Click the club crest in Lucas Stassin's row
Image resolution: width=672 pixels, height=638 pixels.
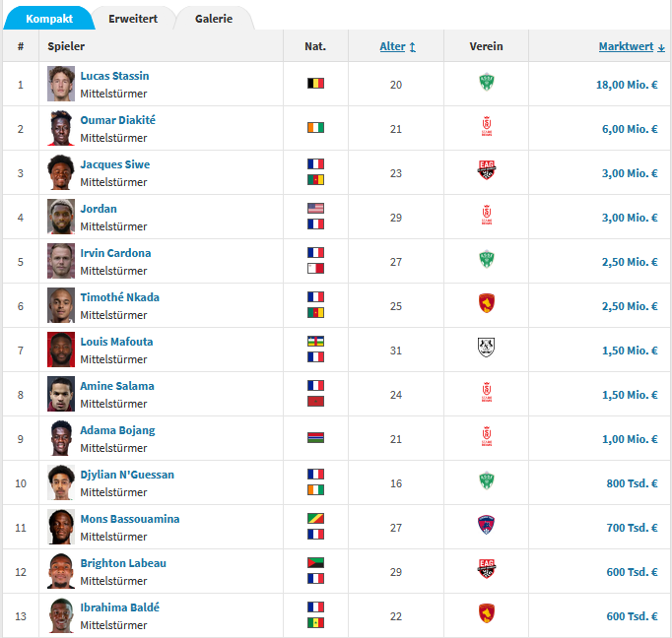[x=486, y=84]
